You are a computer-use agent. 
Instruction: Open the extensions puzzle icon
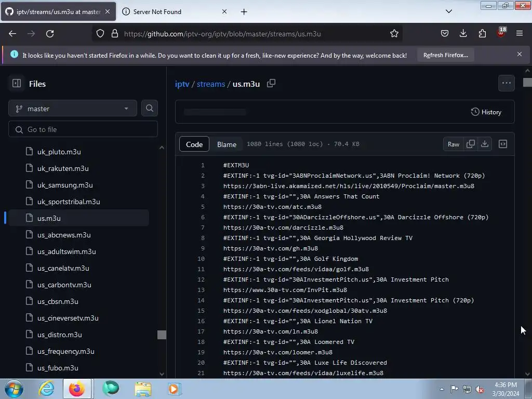[x=482, y=34]
